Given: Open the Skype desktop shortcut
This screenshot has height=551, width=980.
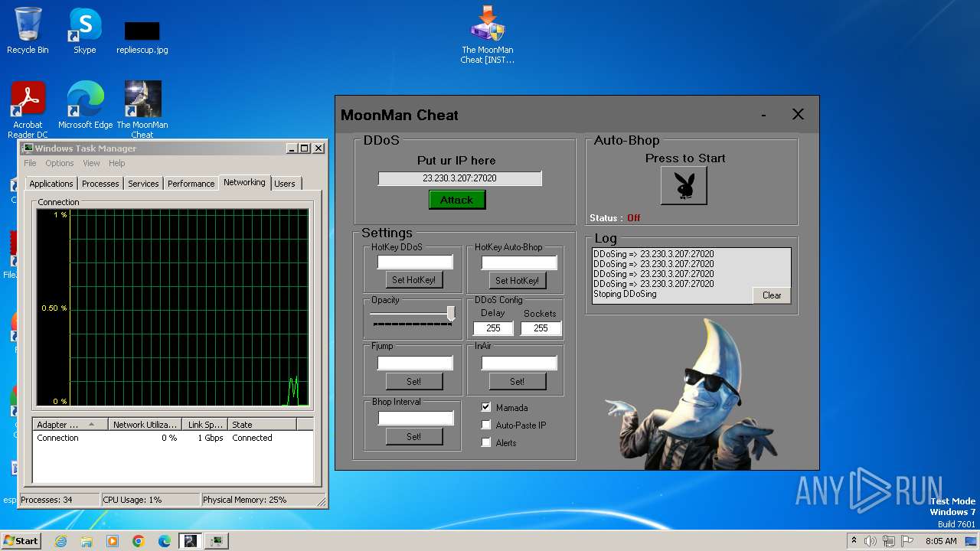Looking at the screenshot, I should [x=85, y=31].
